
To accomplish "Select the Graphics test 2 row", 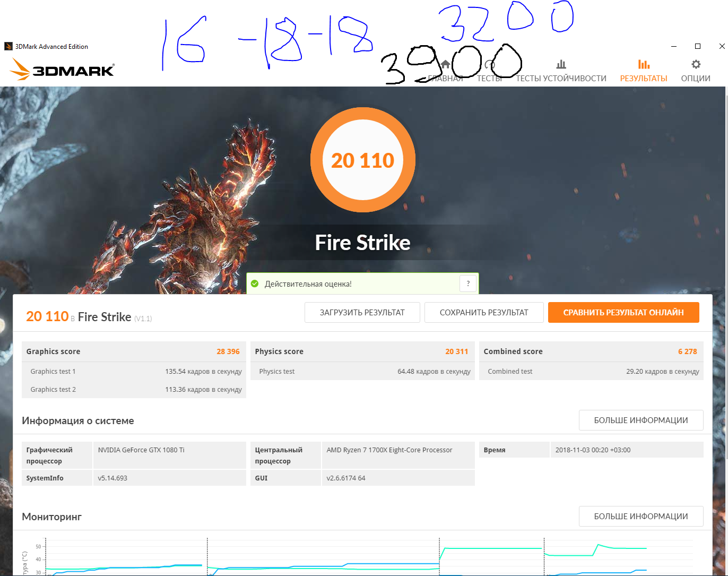I will click(134, 389).
